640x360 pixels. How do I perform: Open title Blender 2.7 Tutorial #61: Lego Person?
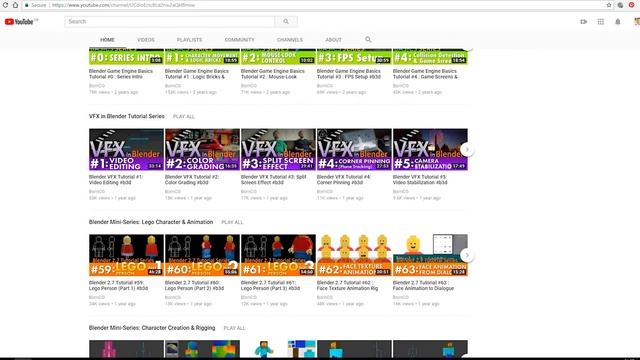coord(270,285)
